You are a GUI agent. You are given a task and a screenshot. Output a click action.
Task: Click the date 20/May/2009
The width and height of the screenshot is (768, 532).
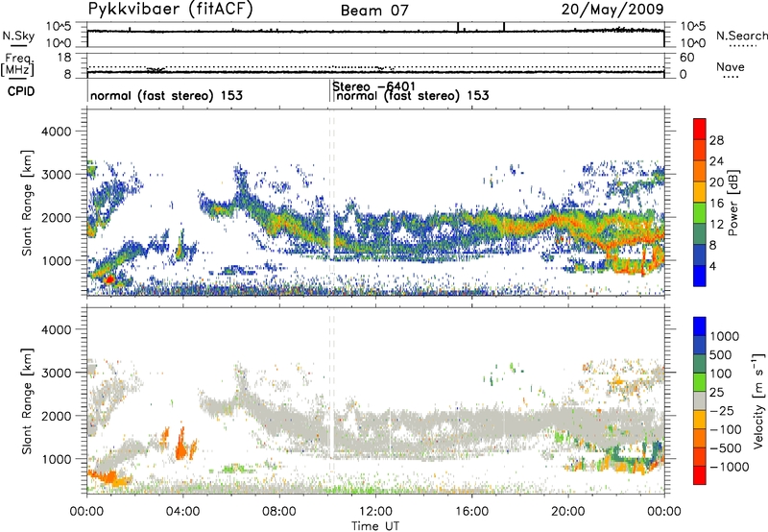tap(612, 9)
